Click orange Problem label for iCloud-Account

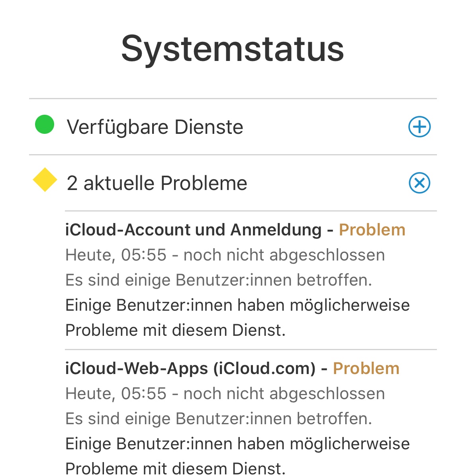[372, 230]
